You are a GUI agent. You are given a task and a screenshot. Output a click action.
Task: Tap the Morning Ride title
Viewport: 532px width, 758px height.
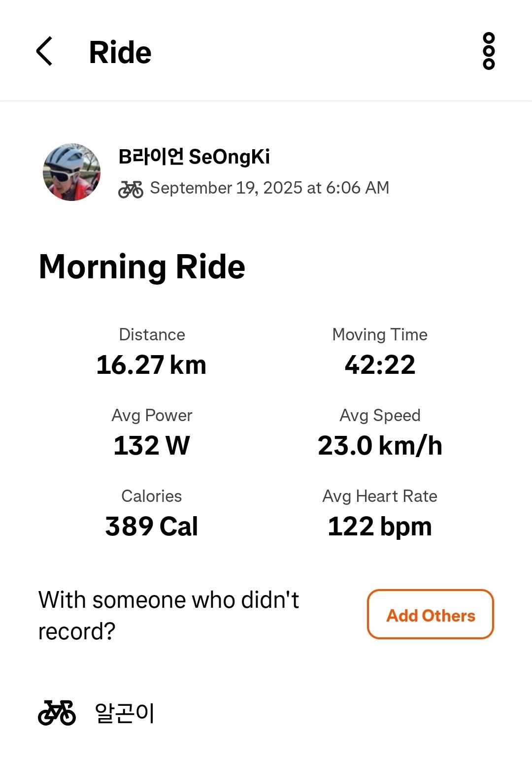click(x=142, y=266)
